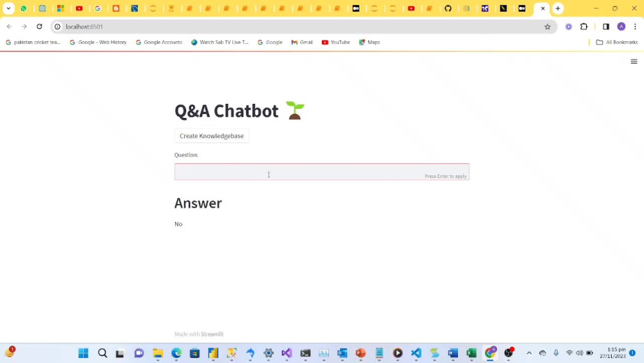The image size is (644, 363).
Task: Open the clock showing 1:15 pm
Action: click(x=612, y=353)
